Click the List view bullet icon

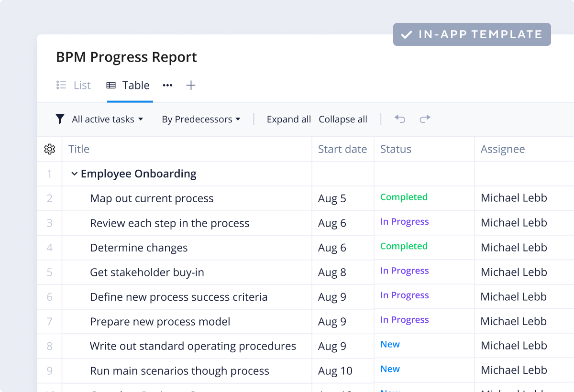point(61,86)
